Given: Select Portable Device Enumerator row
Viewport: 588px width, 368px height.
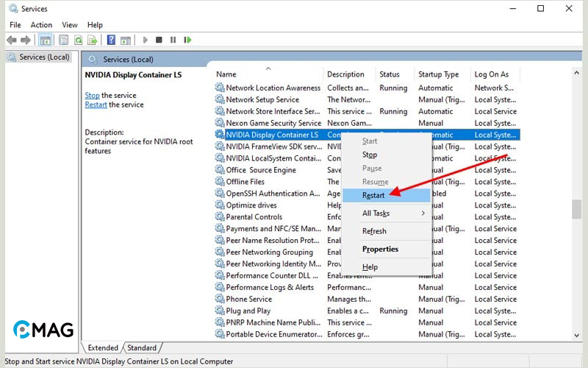Looking at the screenshot, I should tap(367, 334).
